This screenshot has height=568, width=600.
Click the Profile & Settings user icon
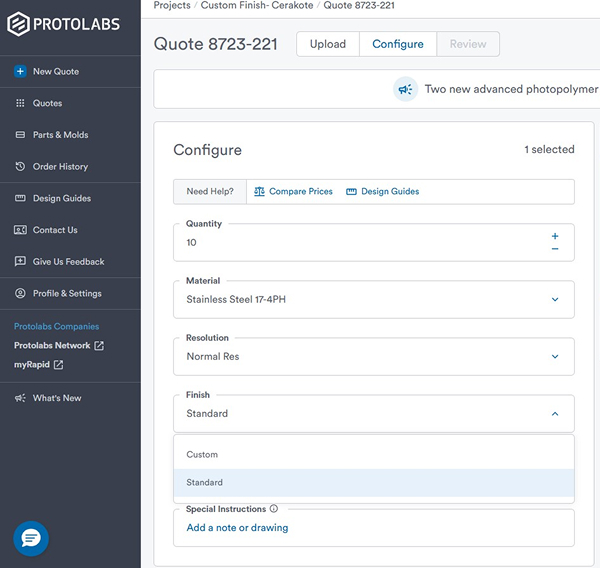(20, 293)
